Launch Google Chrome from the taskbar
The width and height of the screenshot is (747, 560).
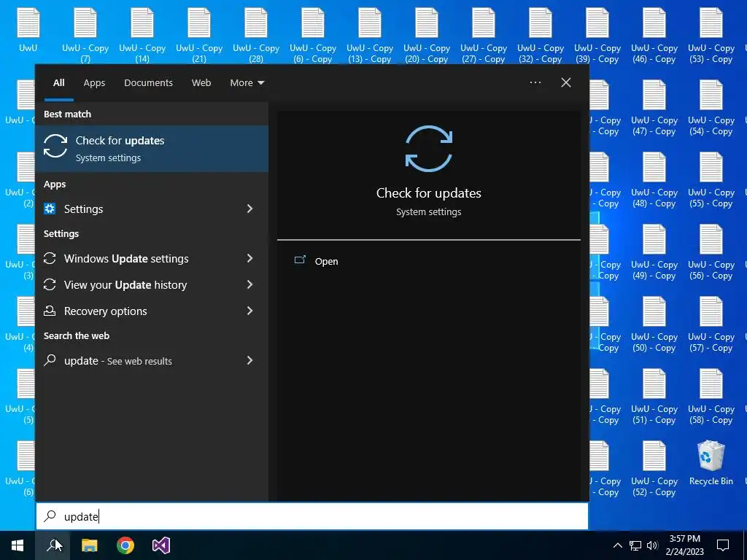[125, 545]
